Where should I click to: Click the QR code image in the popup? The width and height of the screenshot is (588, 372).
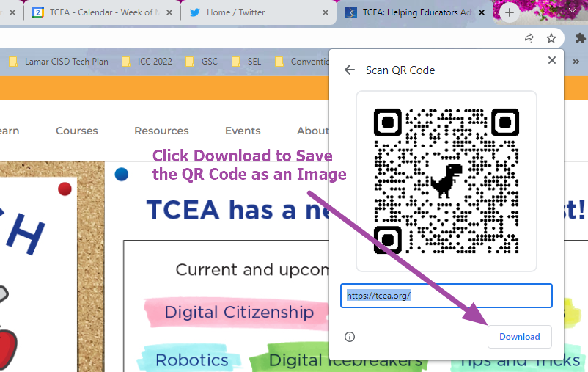(446, 181)
